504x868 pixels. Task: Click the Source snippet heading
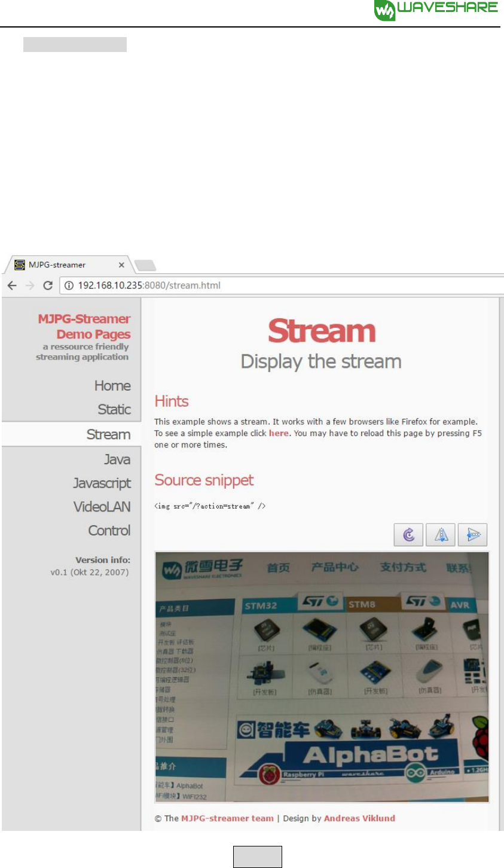(204, 480)
